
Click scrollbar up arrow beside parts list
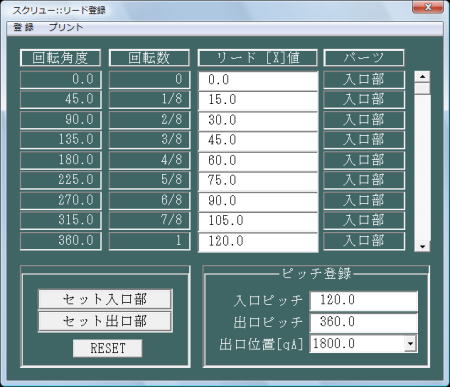click(x=422, y=77)
